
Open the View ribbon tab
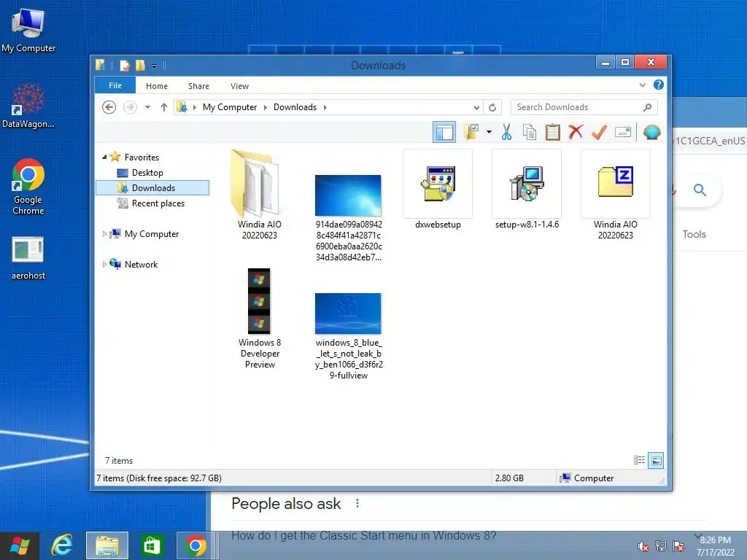tap(239, 86)
